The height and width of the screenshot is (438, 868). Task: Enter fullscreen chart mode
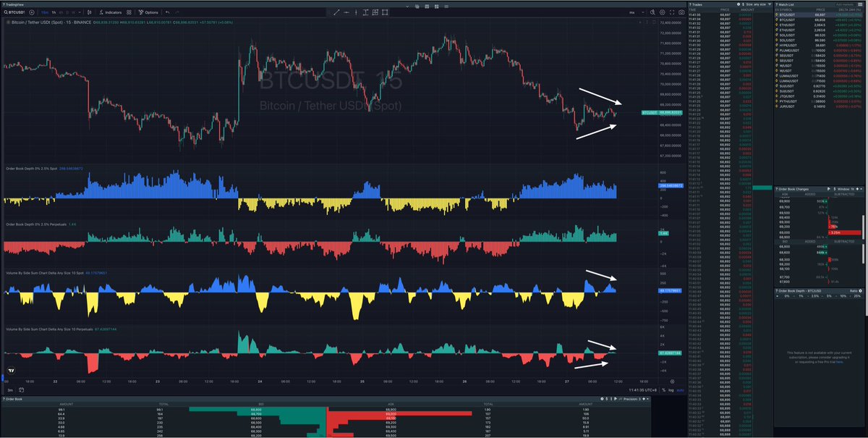(671, 12)
